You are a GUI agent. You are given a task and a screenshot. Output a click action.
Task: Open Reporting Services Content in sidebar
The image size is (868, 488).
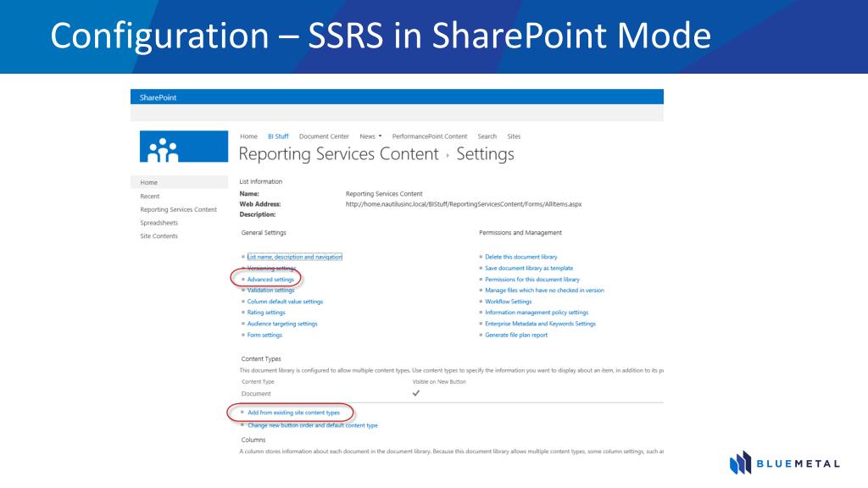tap(178, 210)
